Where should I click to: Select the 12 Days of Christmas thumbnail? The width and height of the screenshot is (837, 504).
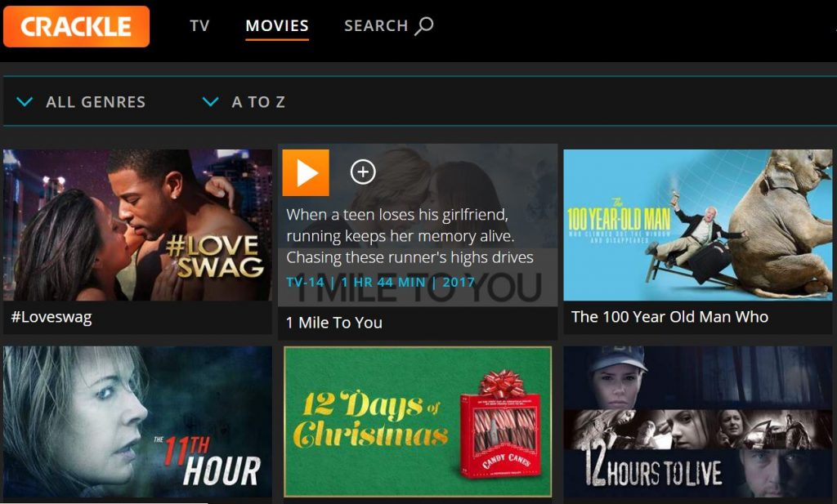[418, 421]
